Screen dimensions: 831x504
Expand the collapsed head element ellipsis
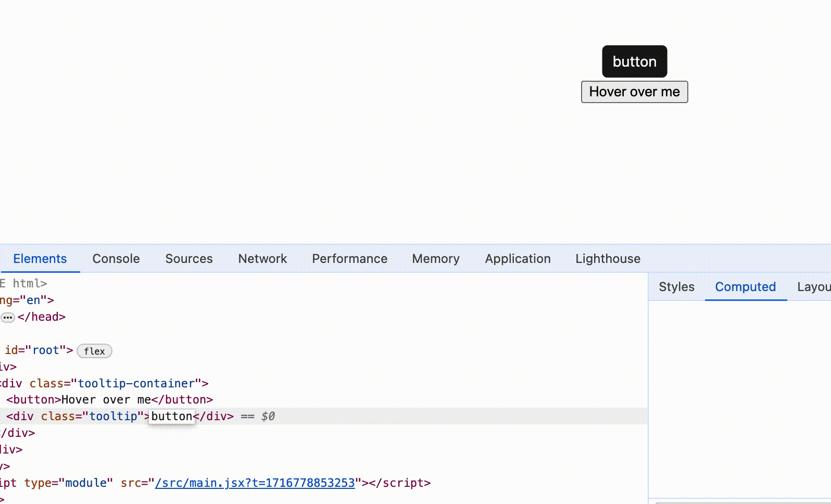click(8, 317)
